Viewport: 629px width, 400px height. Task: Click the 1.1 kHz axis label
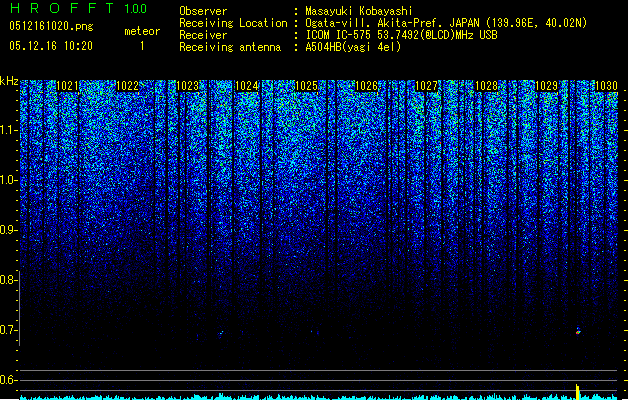click(x=9, y=130)
